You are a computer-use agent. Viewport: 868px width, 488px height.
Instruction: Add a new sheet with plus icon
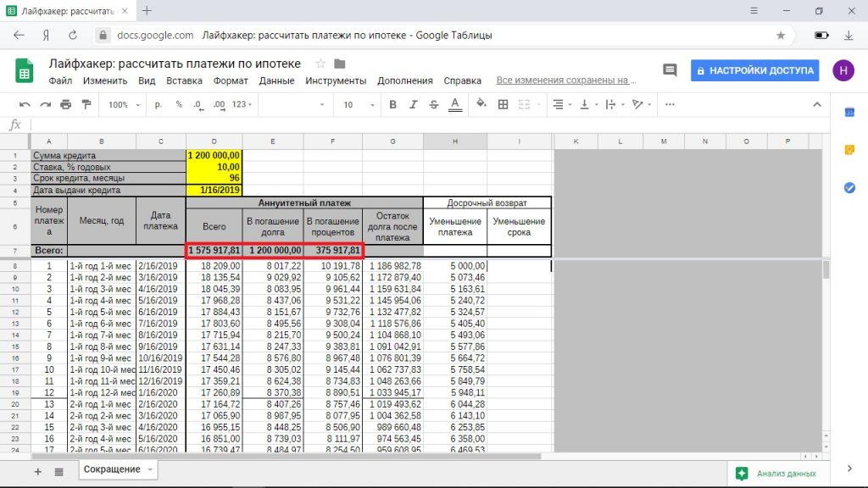tap(37, 471)
